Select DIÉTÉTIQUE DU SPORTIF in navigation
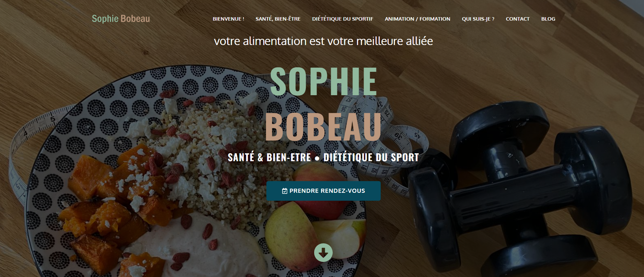The image size is (644, 277). click(343, 19)
